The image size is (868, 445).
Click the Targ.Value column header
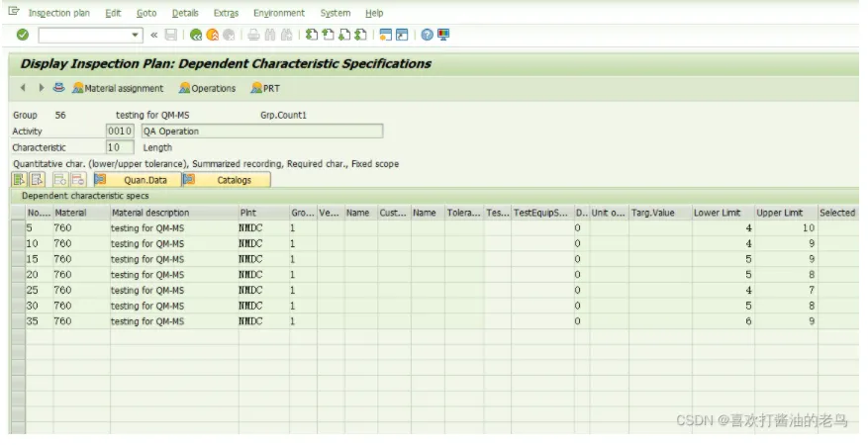tap(660, 213)
